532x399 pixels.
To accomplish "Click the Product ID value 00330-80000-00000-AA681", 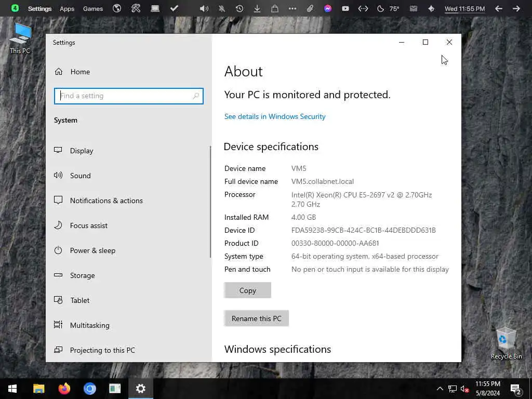I will pos(335,243).
